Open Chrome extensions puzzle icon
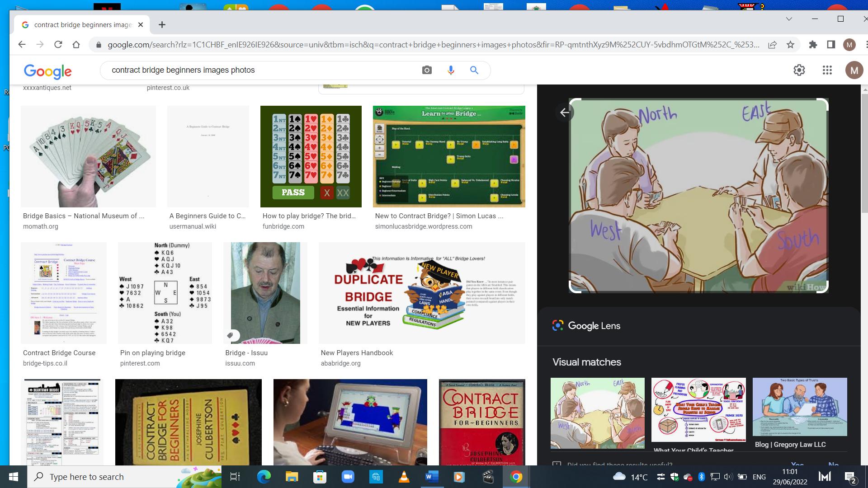Viewport: 868px width, 488px height. (813, 45)
